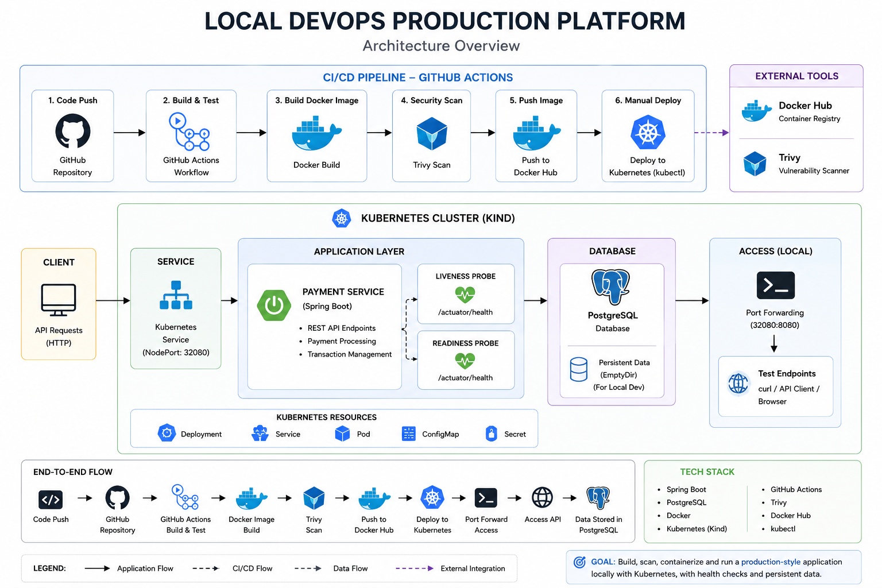Select the GitHub Actions Workflow icon in step 2
The height and width of the screenshot is (588, 882).
(x=189, y=131)
